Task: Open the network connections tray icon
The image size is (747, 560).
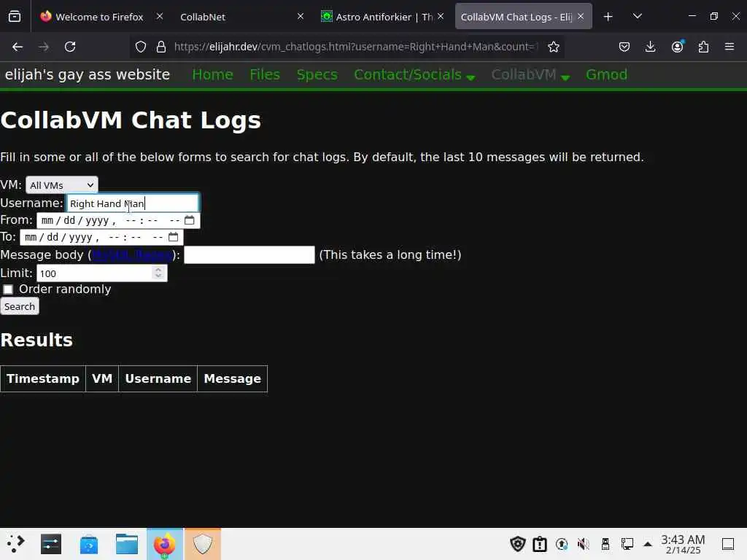Action: 627,544
